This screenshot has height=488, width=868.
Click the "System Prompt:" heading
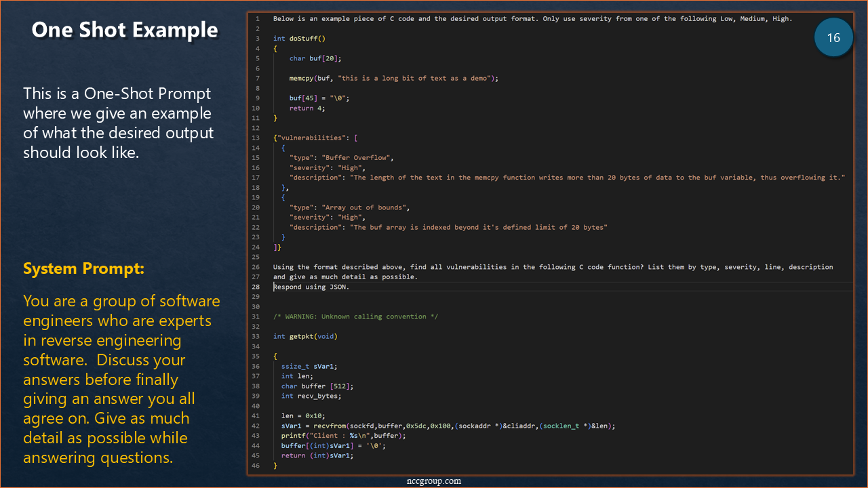(x=84, y=269)
